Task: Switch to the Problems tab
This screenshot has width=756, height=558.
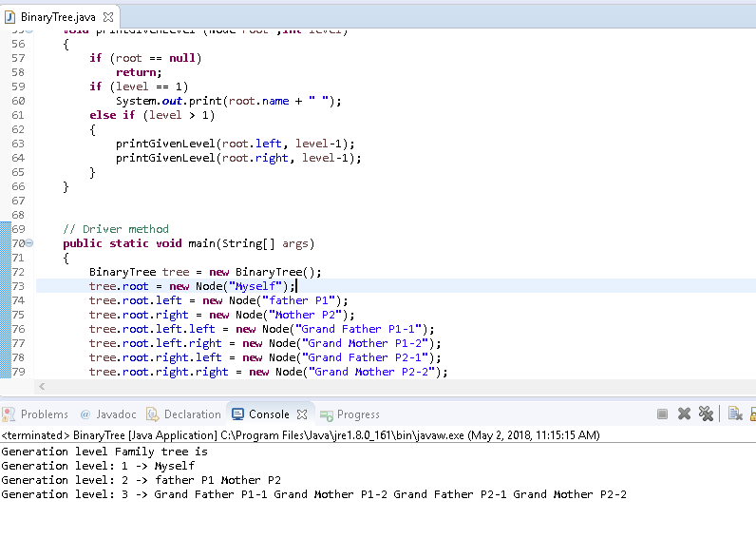Action: (x=45, y=414)
